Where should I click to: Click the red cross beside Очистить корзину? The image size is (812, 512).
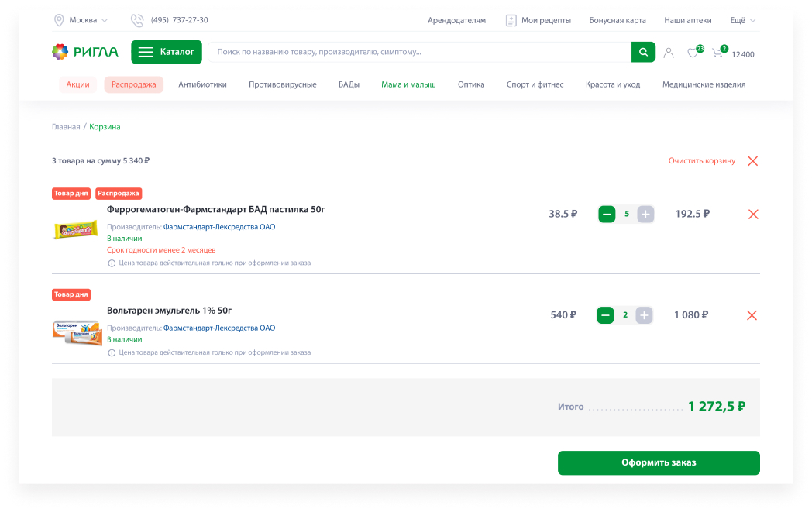pyautogui.click(x=753, y=161)
